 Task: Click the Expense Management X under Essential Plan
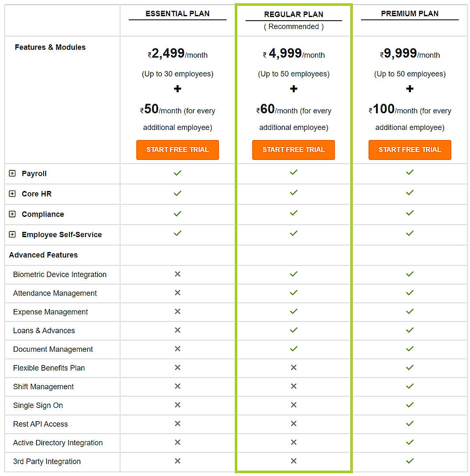coord(177,311)
